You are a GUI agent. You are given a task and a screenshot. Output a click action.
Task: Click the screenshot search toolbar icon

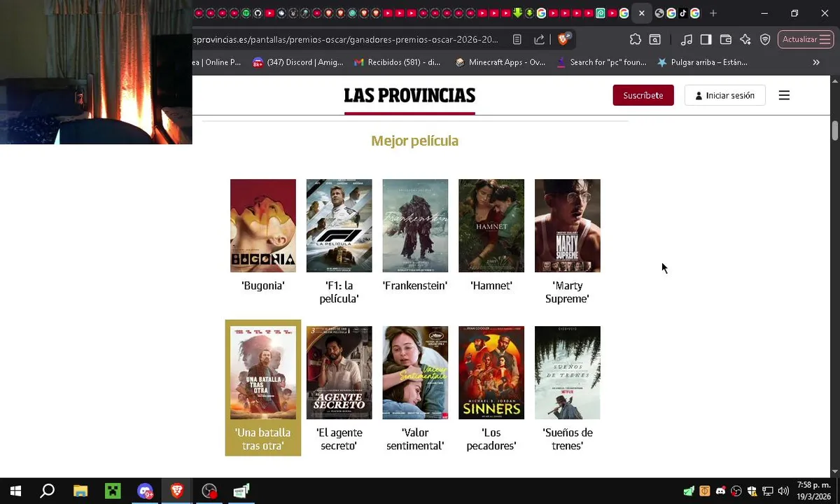tap(654, 40)
